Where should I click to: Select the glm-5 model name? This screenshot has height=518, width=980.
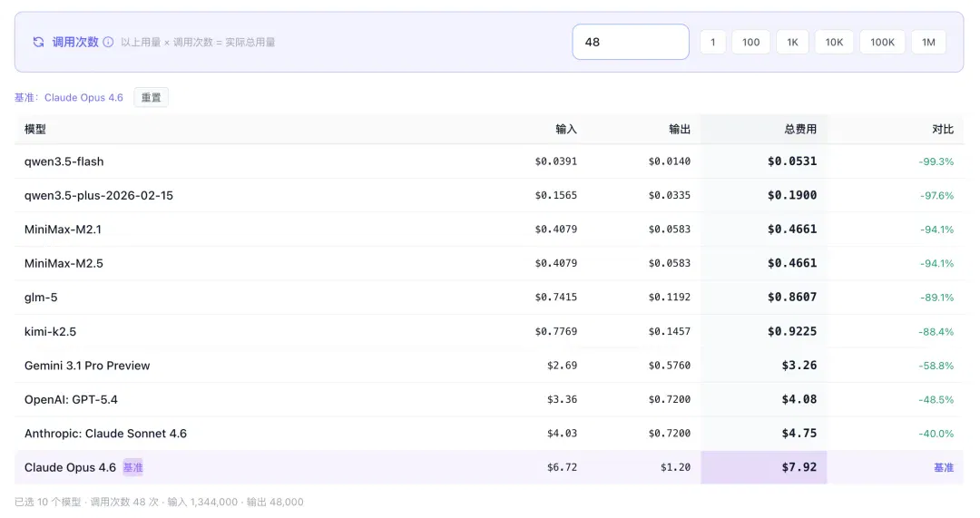tap(41, 298)
